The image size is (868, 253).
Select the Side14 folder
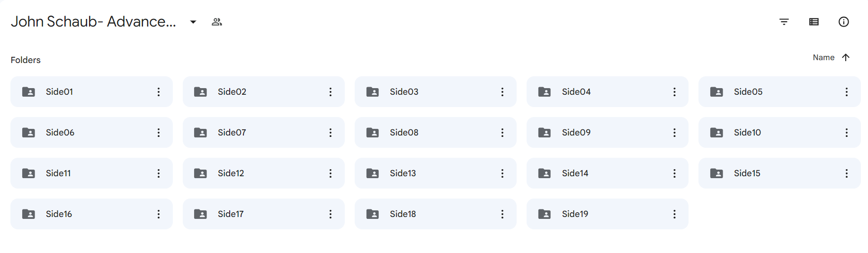tap(607, 173)
